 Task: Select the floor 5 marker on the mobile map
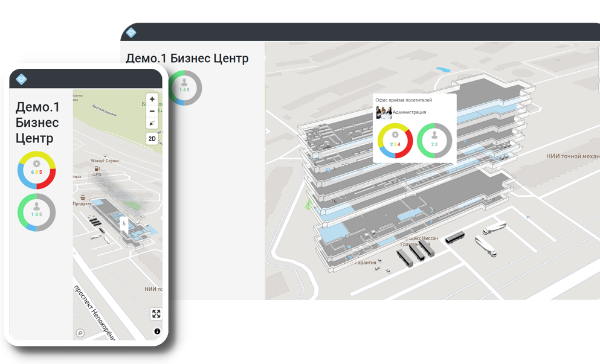pos(124,224)
